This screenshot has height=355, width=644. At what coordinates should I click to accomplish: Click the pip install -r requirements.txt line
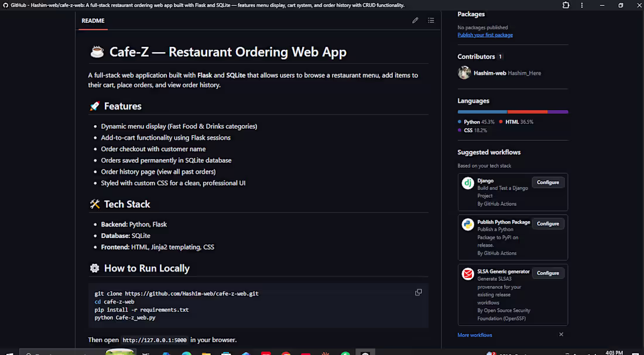(x=142, y=310)
